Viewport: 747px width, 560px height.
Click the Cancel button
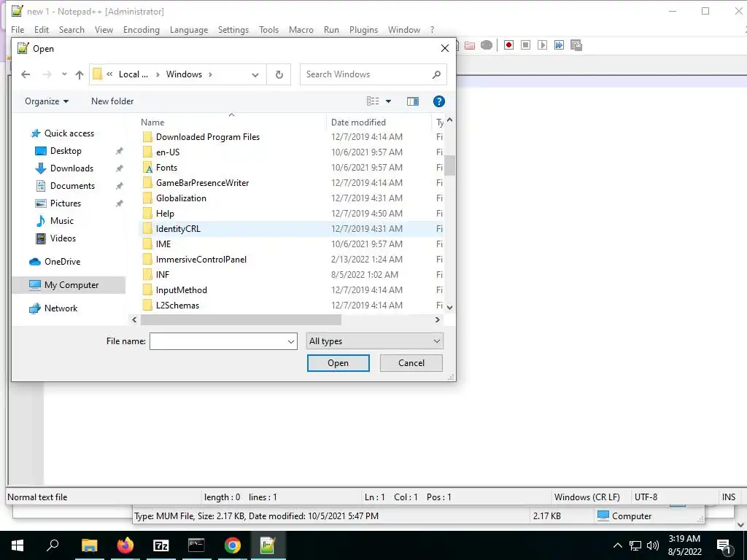(x=411, y=363)
